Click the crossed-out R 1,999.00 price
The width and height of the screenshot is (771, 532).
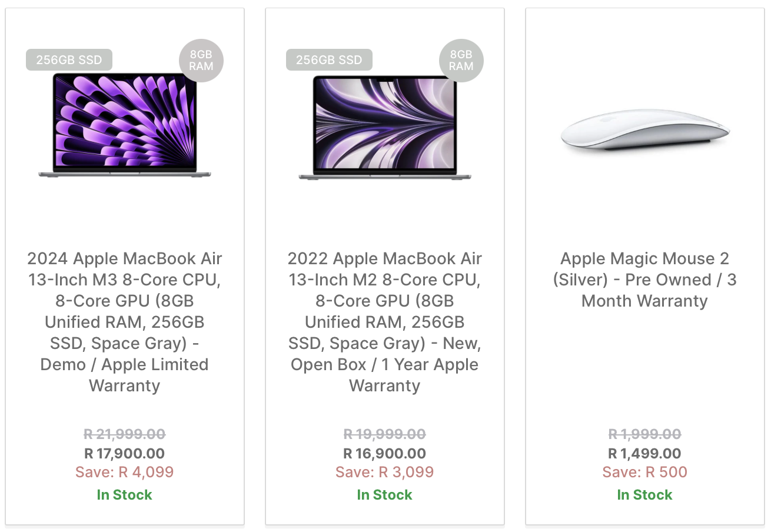coord(644,434)
